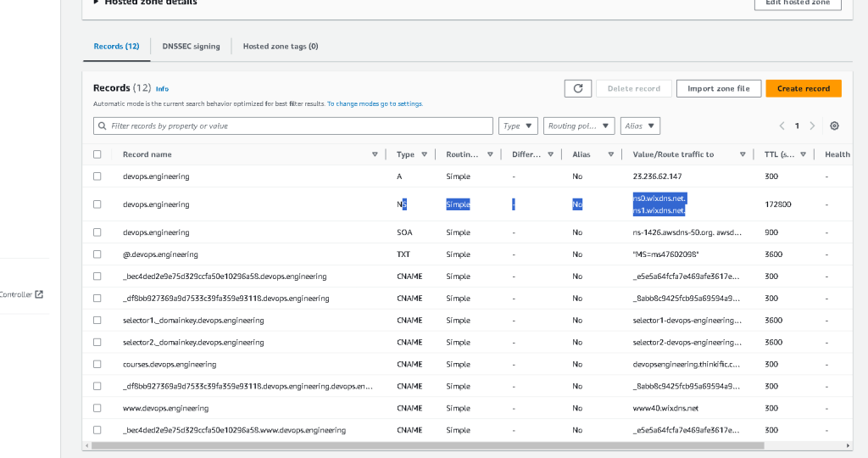Switch to the DNSSEC signing tab

click(x=191, y=47)
